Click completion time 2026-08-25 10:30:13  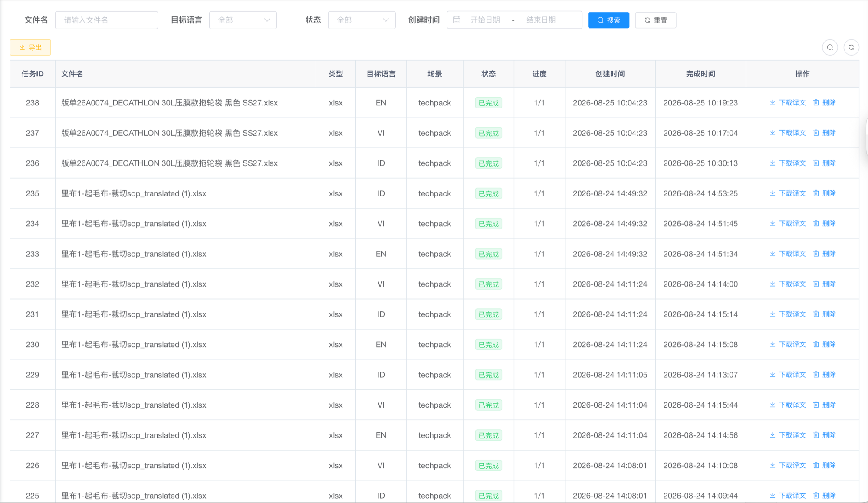coord(700,163)
